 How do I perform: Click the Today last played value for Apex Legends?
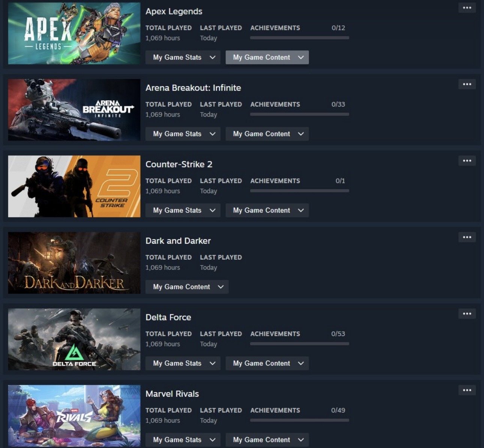click(209, 38)
